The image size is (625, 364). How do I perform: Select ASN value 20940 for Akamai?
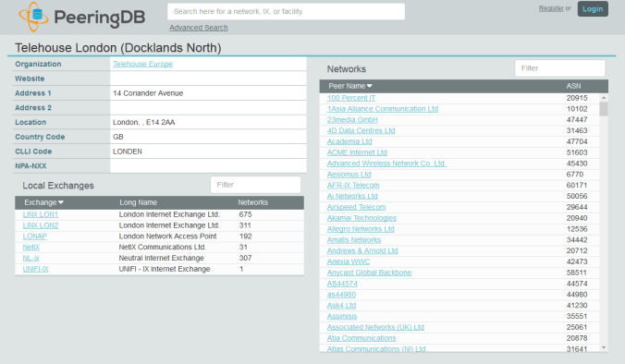tap(577, 218)
